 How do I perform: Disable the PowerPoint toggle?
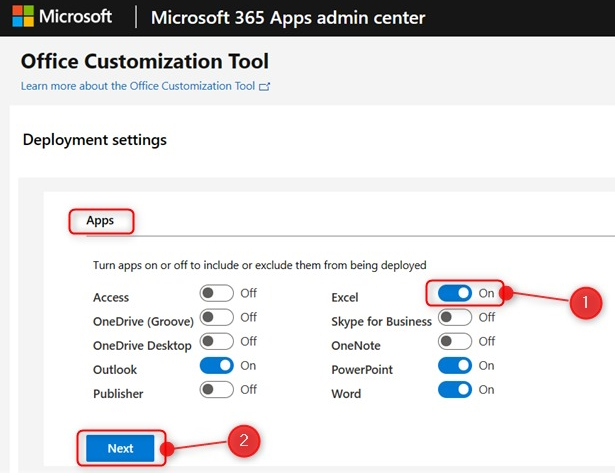tap(455, 366)
